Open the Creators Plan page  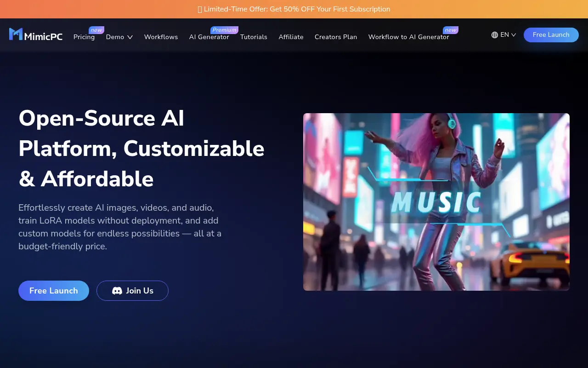click(x=336, y=37)
